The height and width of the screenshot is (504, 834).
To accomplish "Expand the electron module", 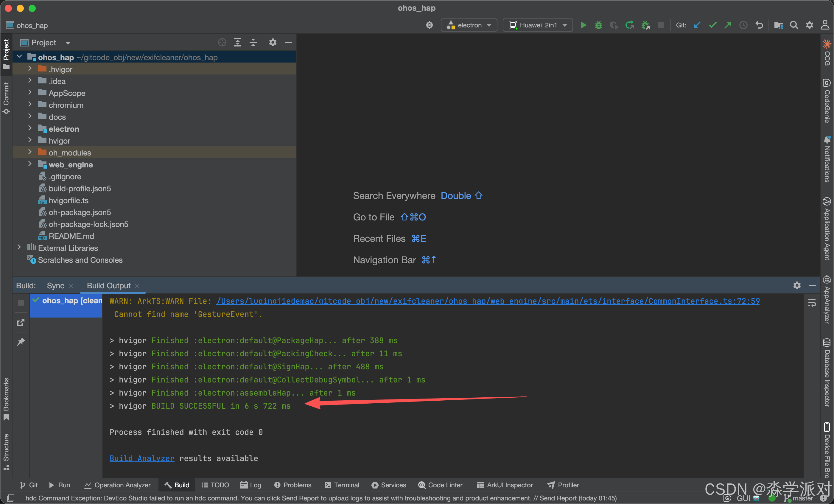I will (30, 128).
